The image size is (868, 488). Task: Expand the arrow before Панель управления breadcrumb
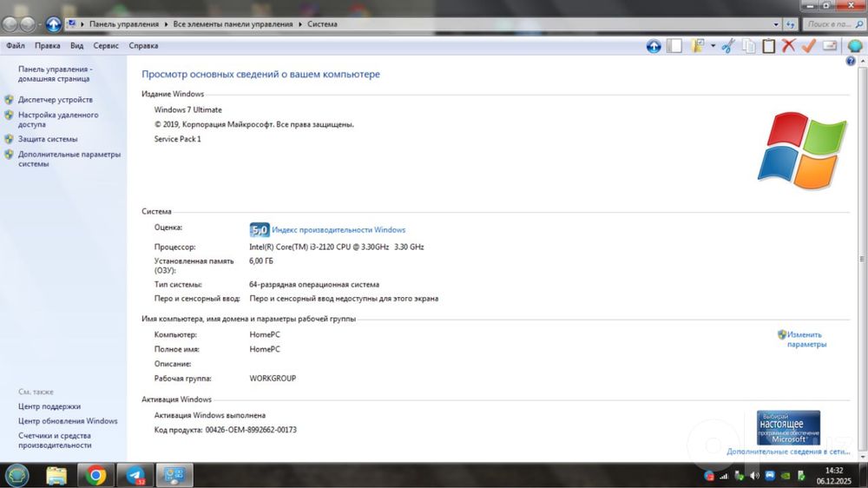(x=82, y=24)
